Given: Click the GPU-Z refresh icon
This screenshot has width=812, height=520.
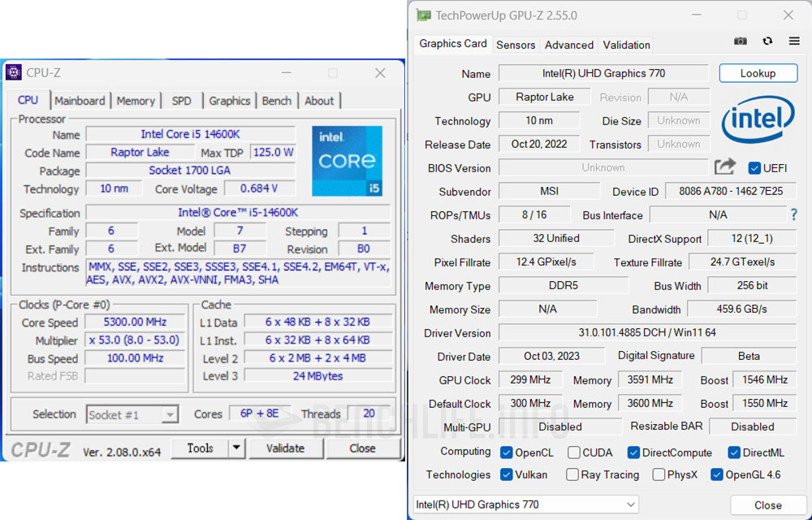Looking at the screenshot, I should pyautogui.click(x=767, y=41).
